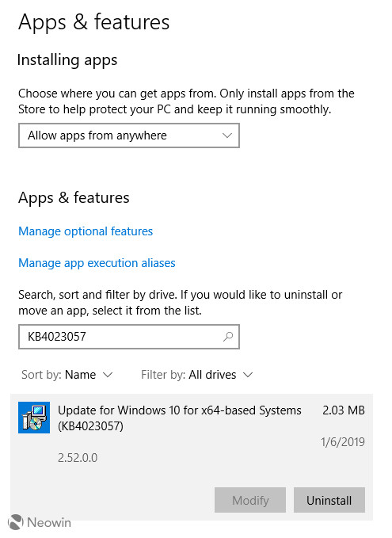Image resolution: width=392 pixels, height=538 pixels.
Task: Open Manage app execution aliases link
Action: click(x=97, y=263)
